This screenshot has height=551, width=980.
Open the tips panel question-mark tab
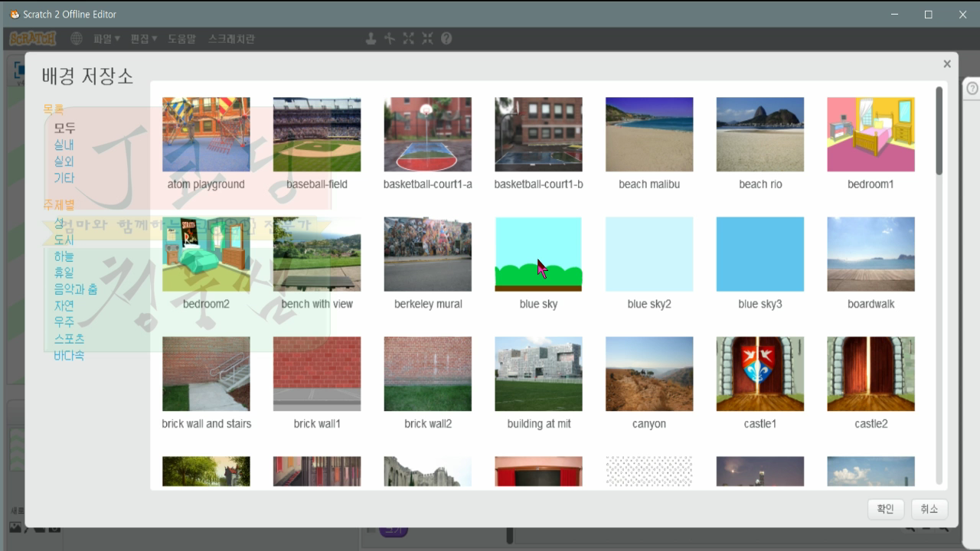pos(972,89)
